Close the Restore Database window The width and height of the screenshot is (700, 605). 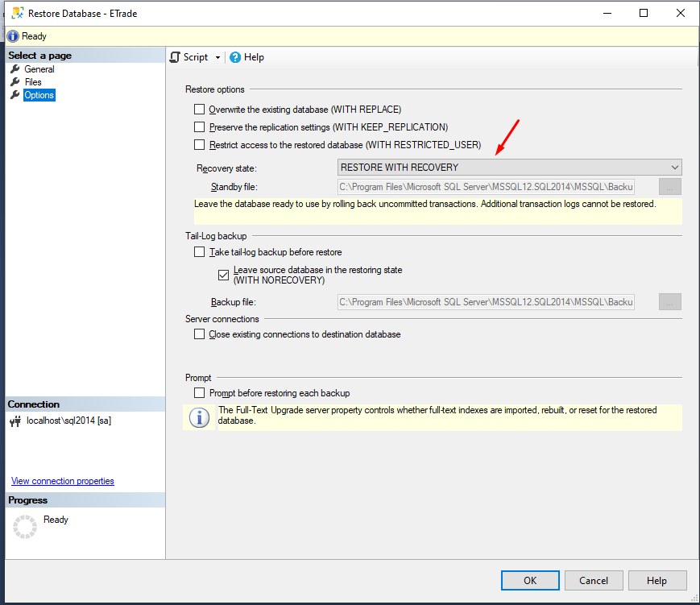click(x=681, y=13)
